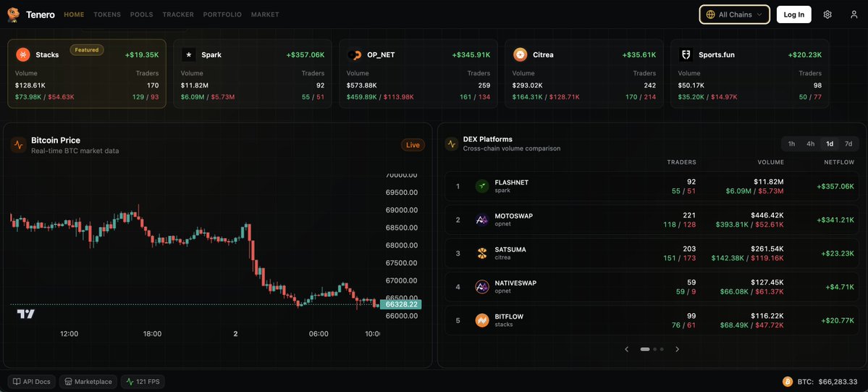Click the Log In button
Viewport: 868px width, 392px height.
click(794, 14)
